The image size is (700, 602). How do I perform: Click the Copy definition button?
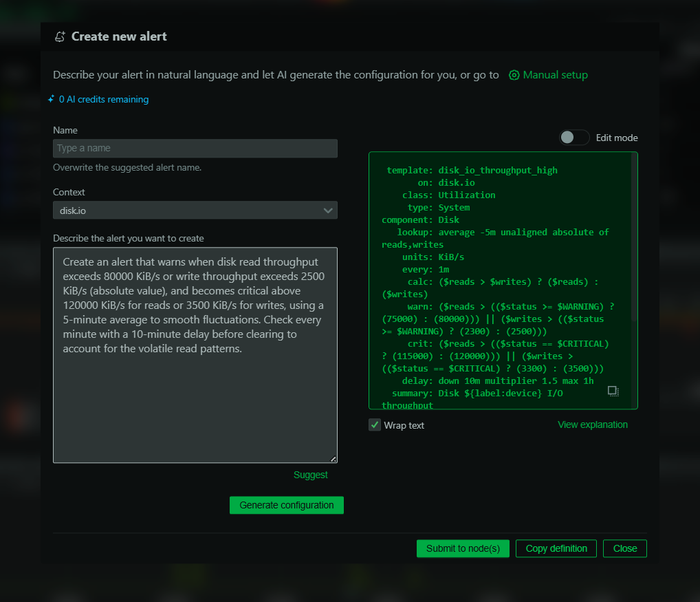556,548
